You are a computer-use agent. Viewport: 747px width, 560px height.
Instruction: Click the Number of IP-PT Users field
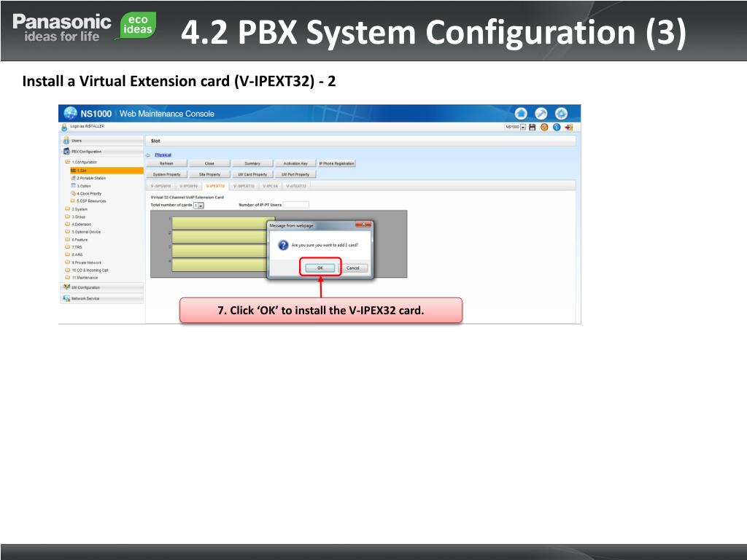point(296,205)
